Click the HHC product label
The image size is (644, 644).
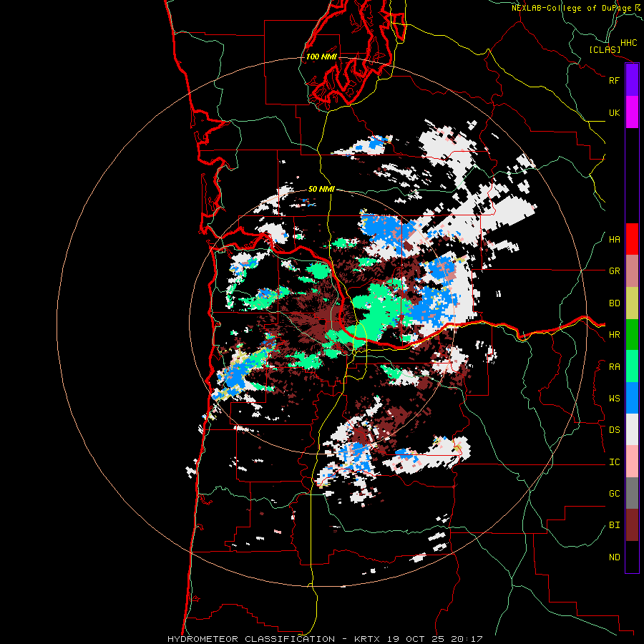pyautogui.click(x=629, y=43)
